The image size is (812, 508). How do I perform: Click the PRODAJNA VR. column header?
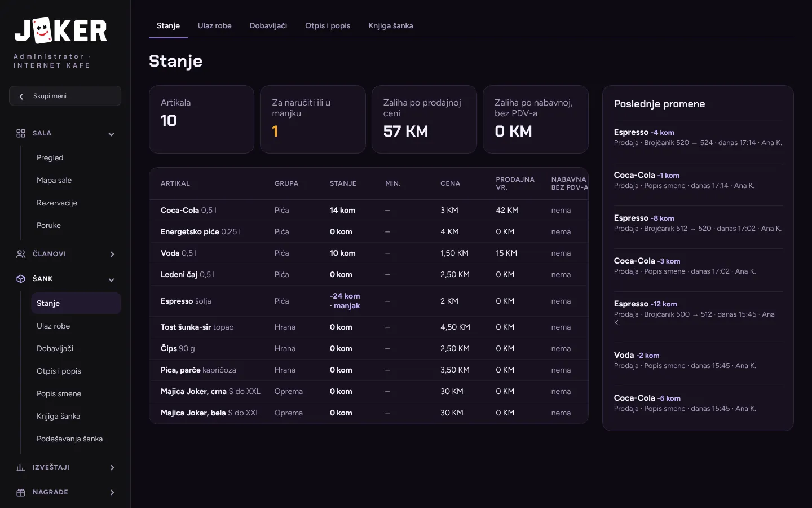click(515, 183)
